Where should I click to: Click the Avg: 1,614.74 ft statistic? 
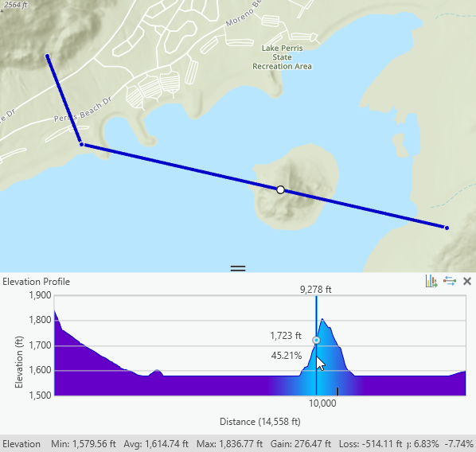156,444
